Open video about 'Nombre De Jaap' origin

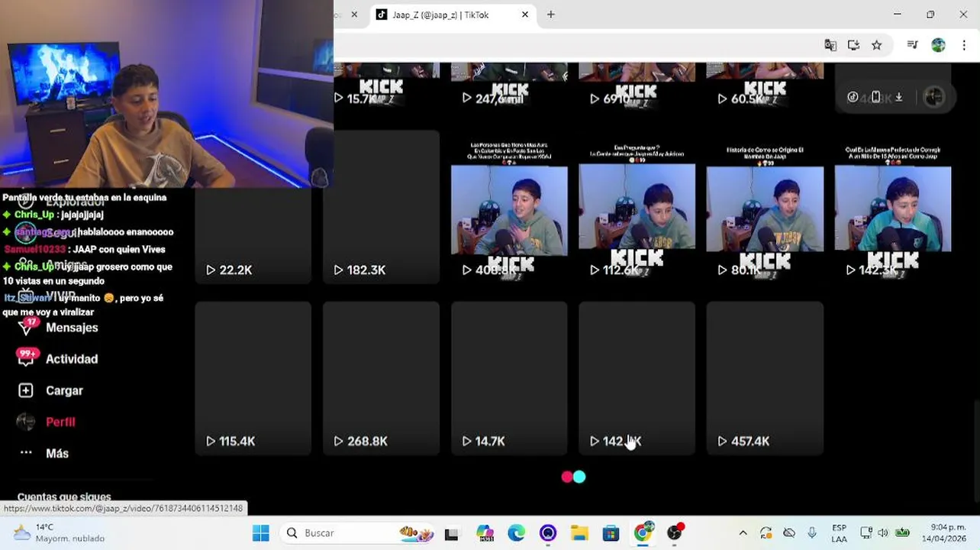coord(765,207)
